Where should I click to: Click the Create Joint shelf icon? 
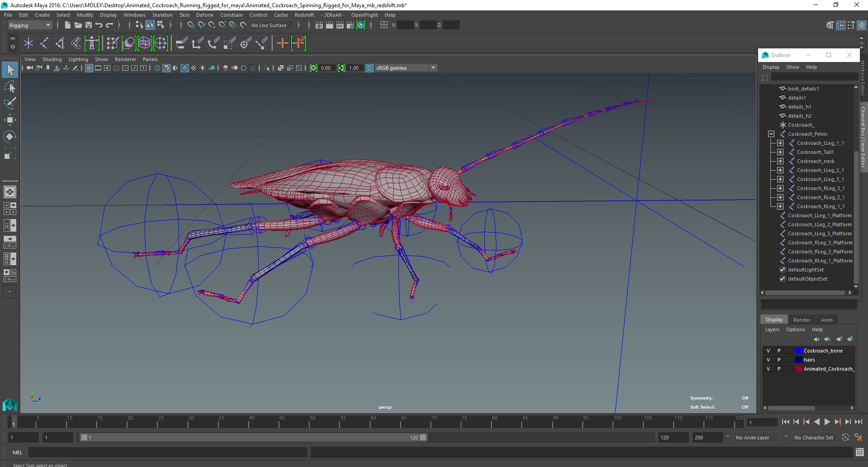(x=44, y=43)
